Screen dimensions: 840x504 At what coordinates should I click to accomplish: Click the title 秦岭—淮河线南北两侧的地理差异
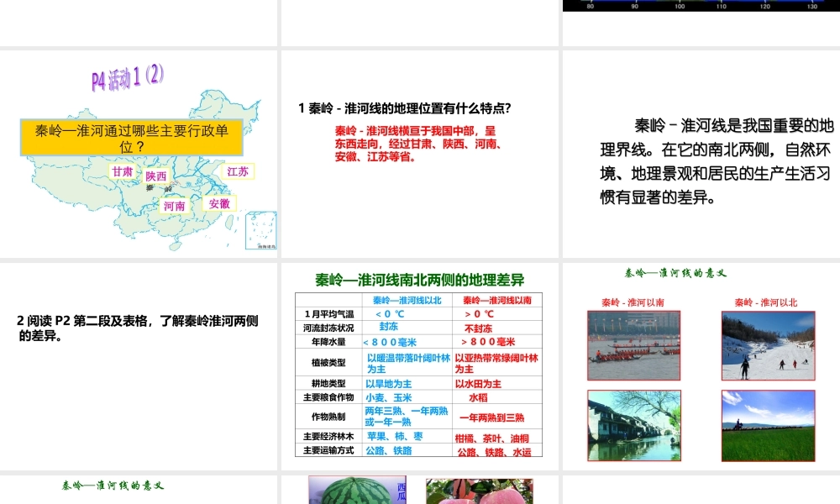click(419, 280)
